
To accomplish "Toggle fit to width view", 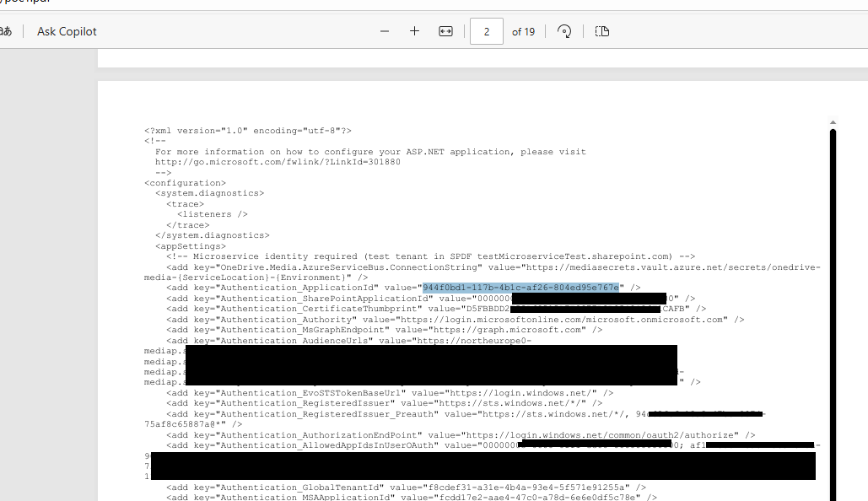I will (445, 31).
